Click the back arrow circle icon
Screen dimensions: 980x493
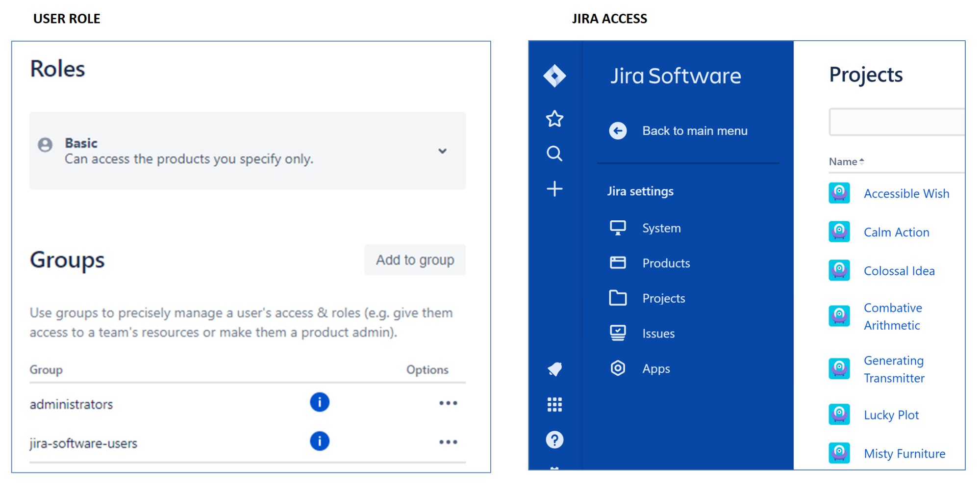pyautogui.click(x=618, y=130)
